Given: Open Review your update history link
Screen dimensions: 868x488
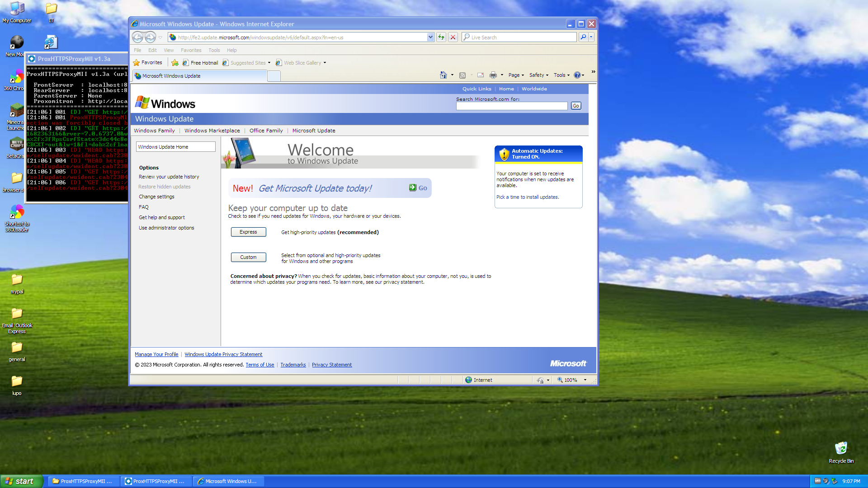Looking at the screenshot, I should [x=169, y=177].
